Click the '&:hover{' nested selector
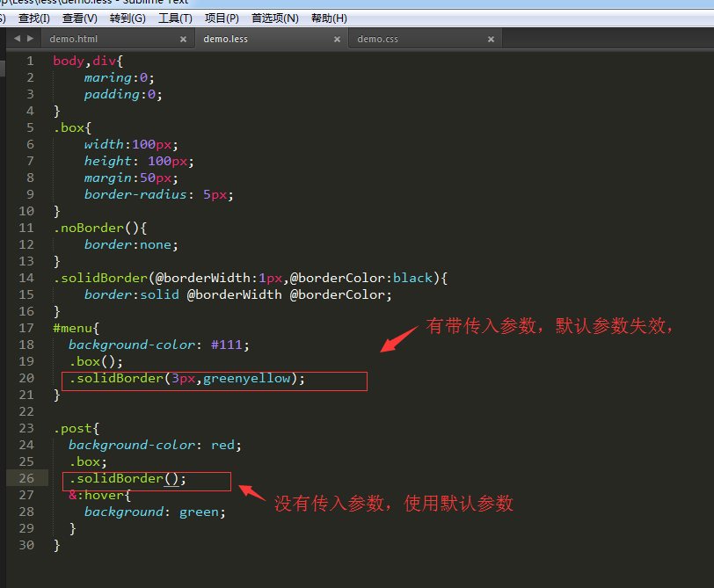 coord(99,495)
